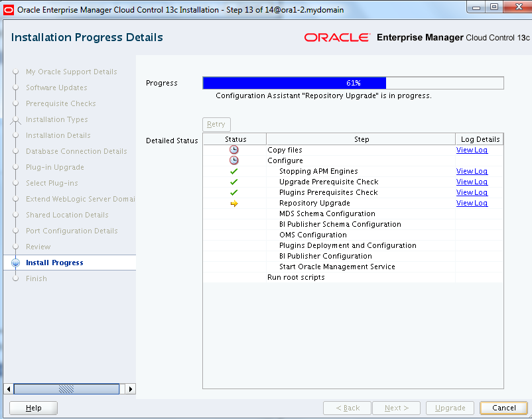Viewport: 532px width, 419px height.
Task: Click the clock status icon for Configure
Action: [233, 160]
